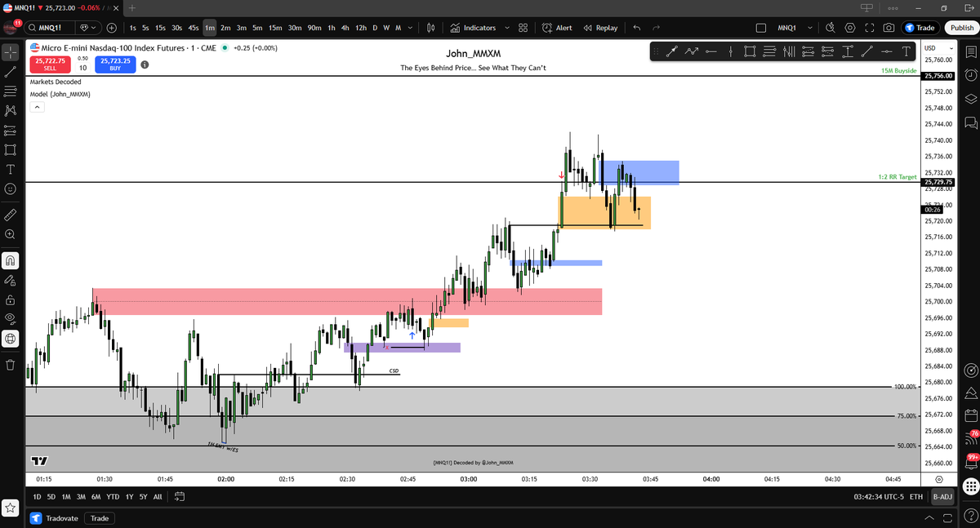The height and width of the screenshot is (528, 980).
Task: Select the D daily timeframe
Action: coord(375,28)
